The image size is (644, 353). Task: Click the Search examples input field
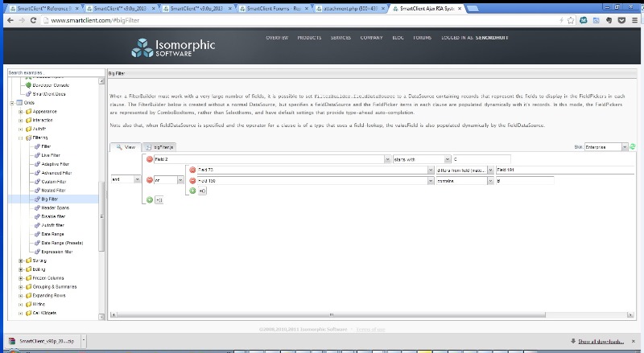pos(52,72)
